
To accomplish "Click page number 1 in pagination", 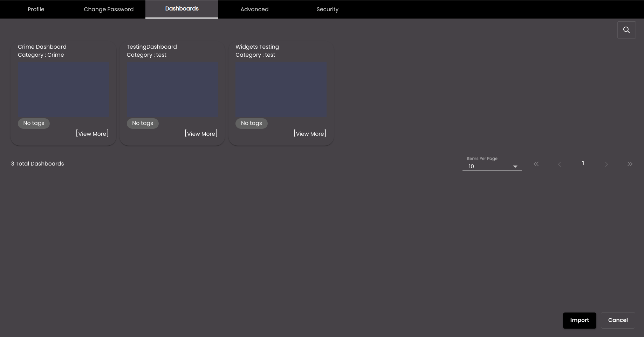I will 583,163.
